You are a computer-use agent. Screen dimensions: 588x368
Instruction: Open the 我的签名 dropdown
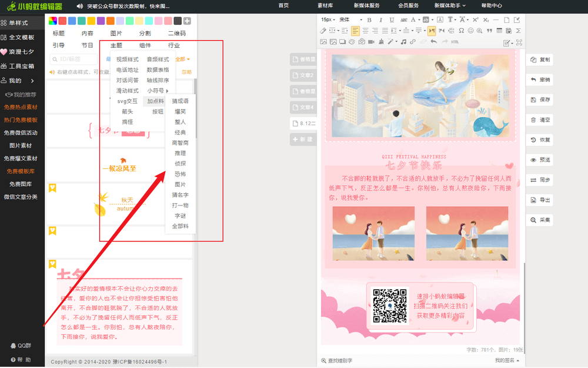coord(507,360)
